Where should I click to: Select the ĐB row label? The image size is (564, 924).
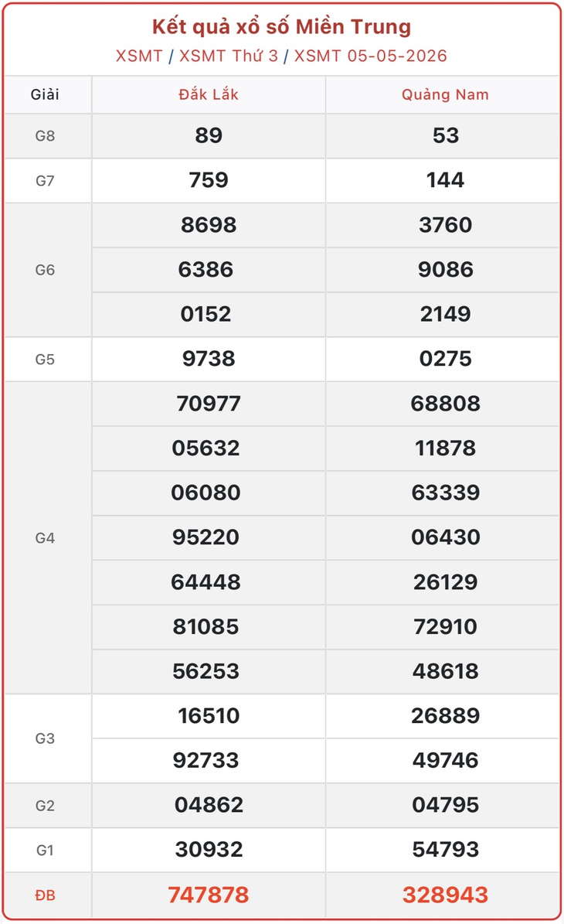coord(46,895)
